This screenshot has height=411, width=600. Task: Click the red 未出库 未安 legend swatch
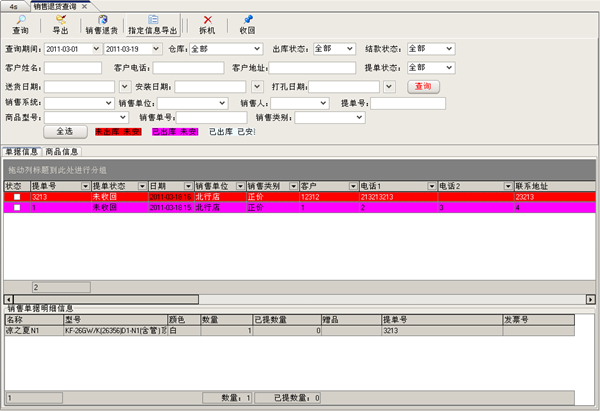[118, 131]
